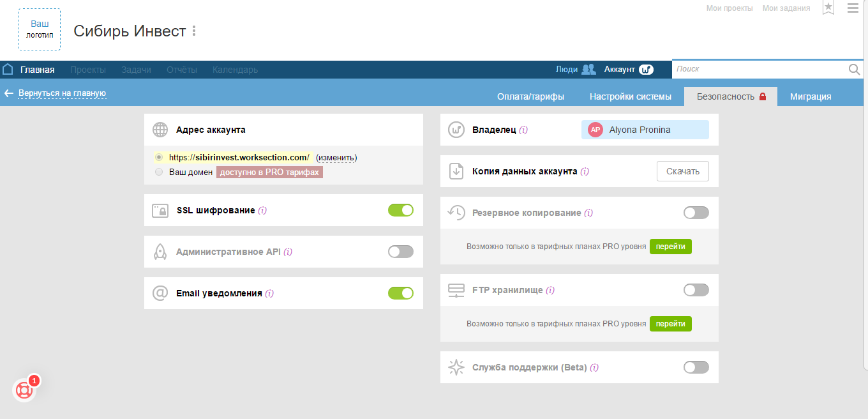Disable the SSL шифрование toggle

coord(400,209)
